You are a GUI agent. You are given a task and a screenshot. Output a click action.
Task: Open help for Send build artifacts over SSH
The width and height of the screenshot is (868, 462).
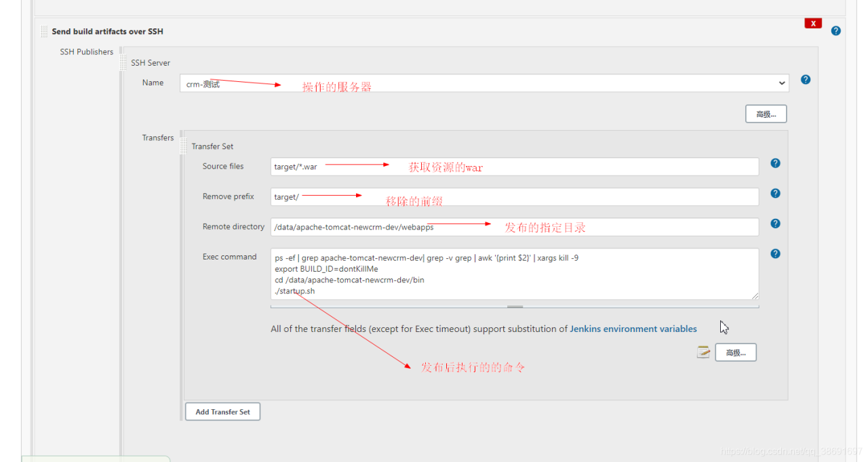point(836,31)
